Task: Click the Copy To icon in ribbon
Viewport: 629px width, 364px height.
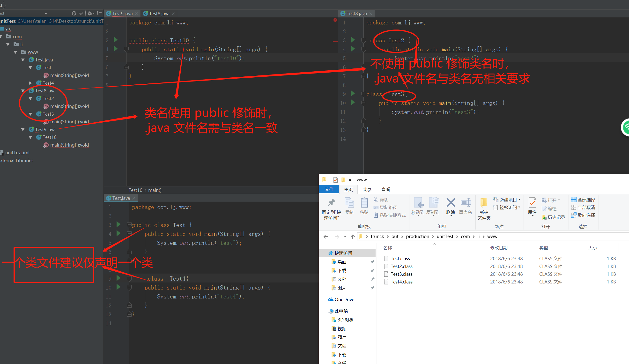Action: click(x=434, y=202)
